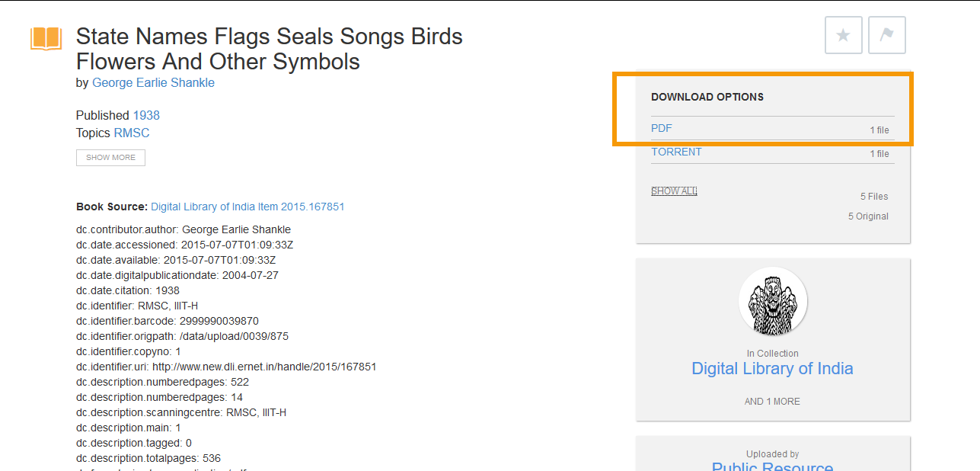
Task: Expand details with SHOW MORE button
Action: 110,158
